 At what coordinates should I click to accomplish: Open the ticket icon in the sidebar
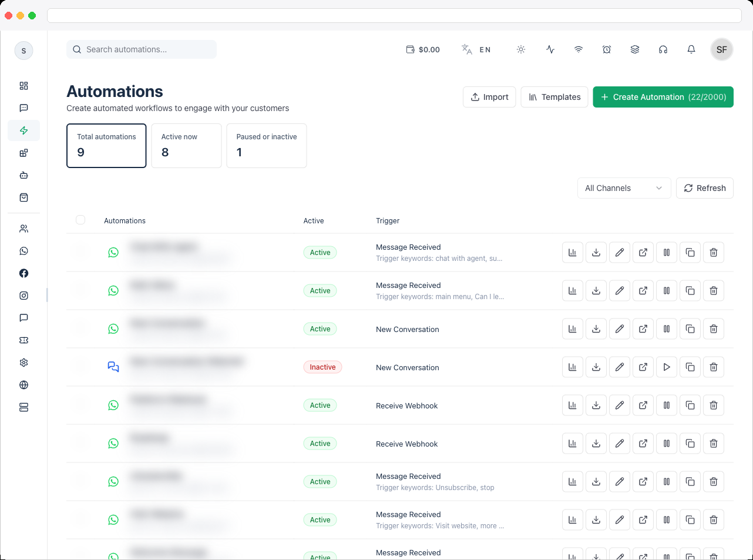pyautogui.click(x=23, y=340)
